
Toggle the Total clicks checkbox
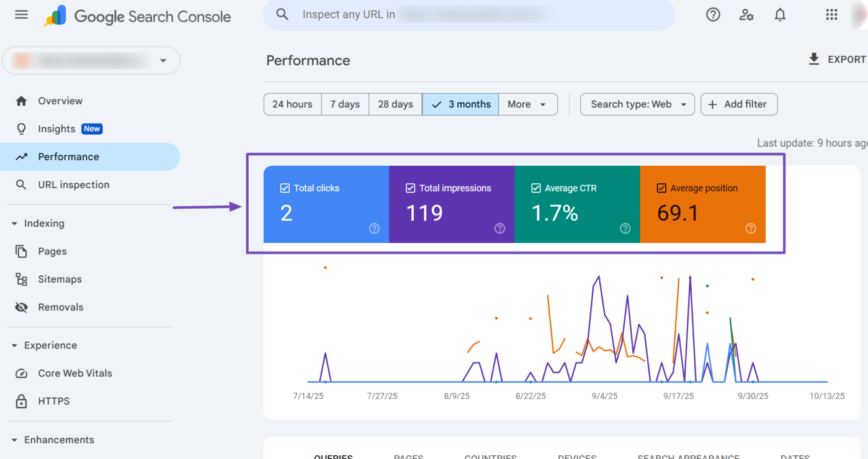coord(285,188)
